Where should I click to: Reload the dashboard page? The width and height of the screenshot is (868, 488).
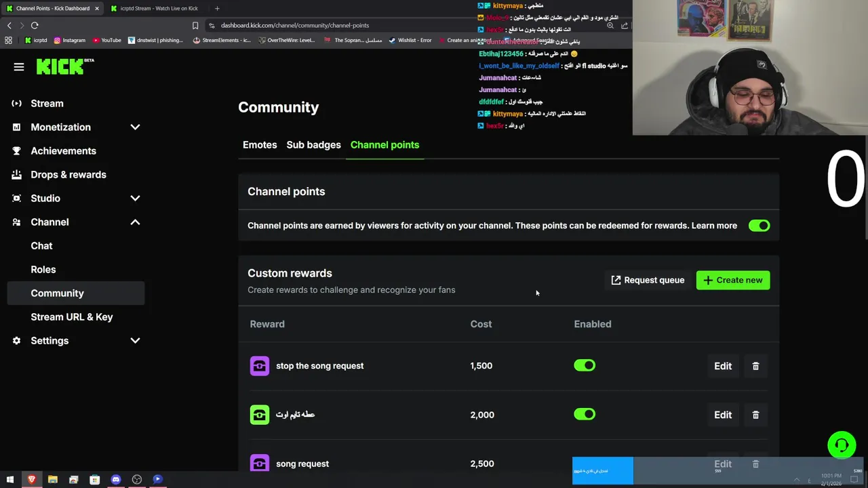click(35, 25)
